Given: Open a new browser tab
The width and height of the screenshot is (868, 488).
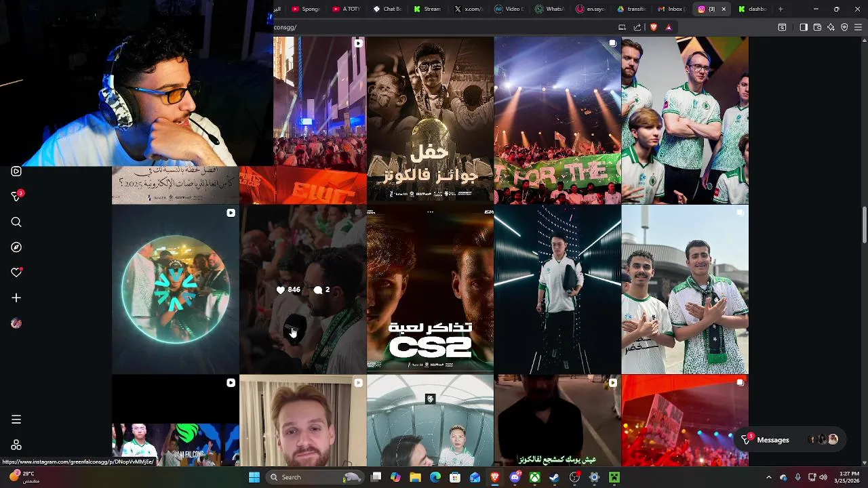Looking at the screenshot, I should coord(781,9).
